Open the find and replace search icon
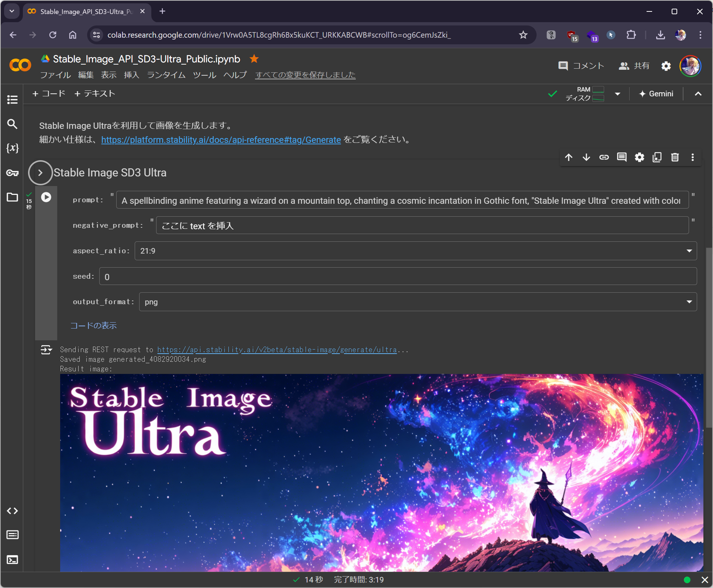This screenshot has width=713, height=588. [x=12, y=124]
